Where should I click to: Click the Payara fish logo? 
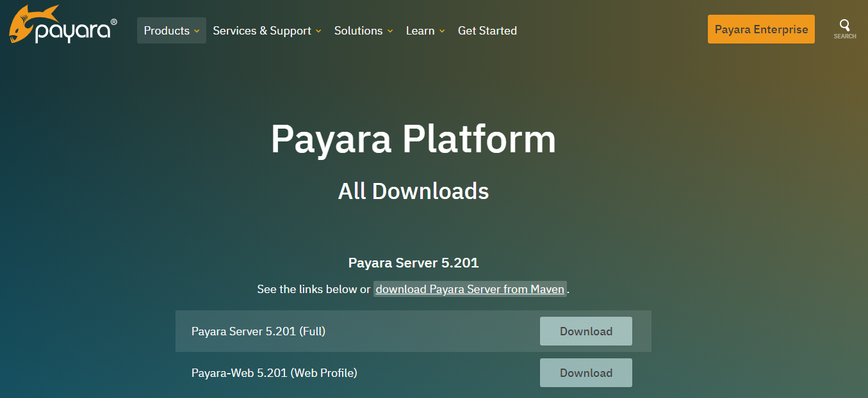click(x=63, y=24)
